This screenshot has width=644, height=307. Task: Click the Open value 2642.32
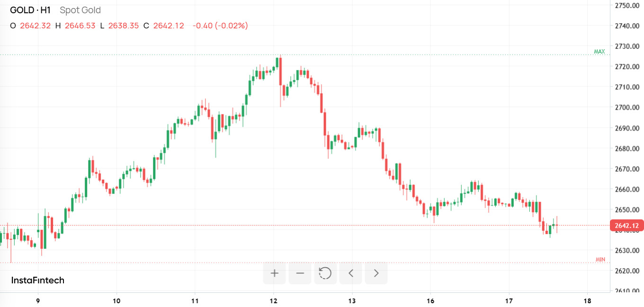35,26
